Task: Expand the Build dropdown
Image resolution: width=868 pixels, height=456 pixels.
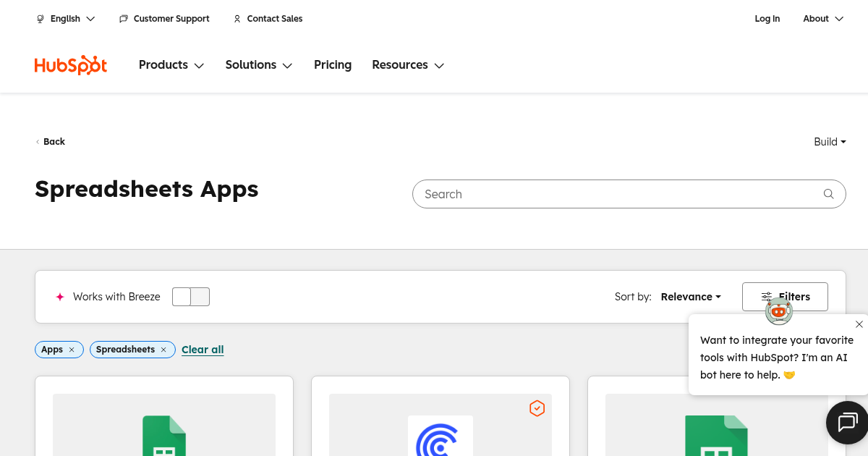Action: point(830,142)
